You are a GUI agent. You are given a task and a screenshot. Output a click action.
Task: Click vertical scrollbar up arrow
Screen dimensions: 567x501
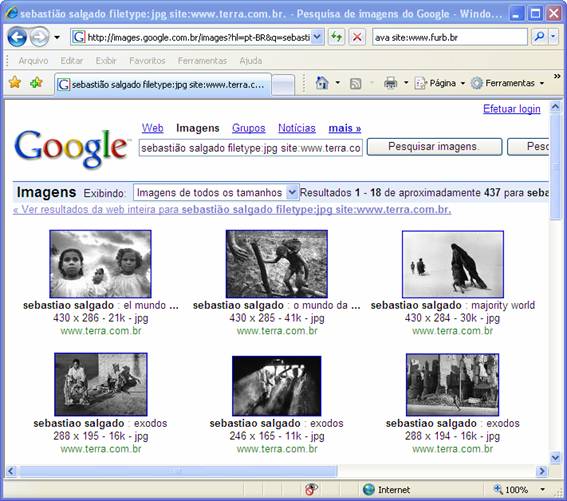coord(555,106)
